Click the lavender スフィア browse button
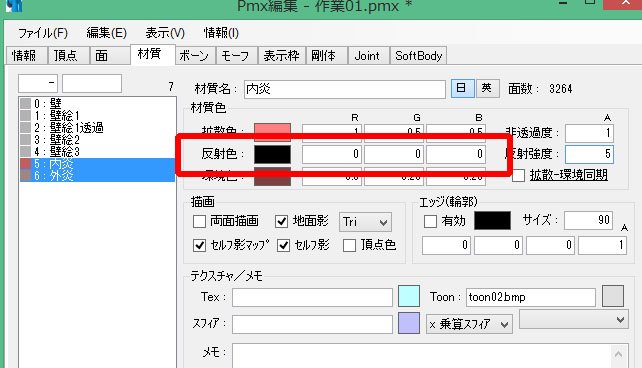Viewport: 642px width, 368px height. (409, 323)
